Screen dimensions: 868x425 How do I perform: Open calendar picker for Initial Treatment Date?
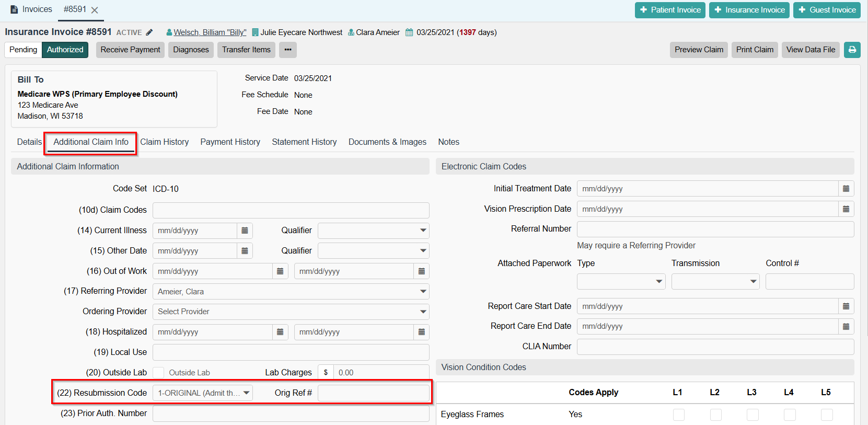pyautogui.click(x=846, y=189)
